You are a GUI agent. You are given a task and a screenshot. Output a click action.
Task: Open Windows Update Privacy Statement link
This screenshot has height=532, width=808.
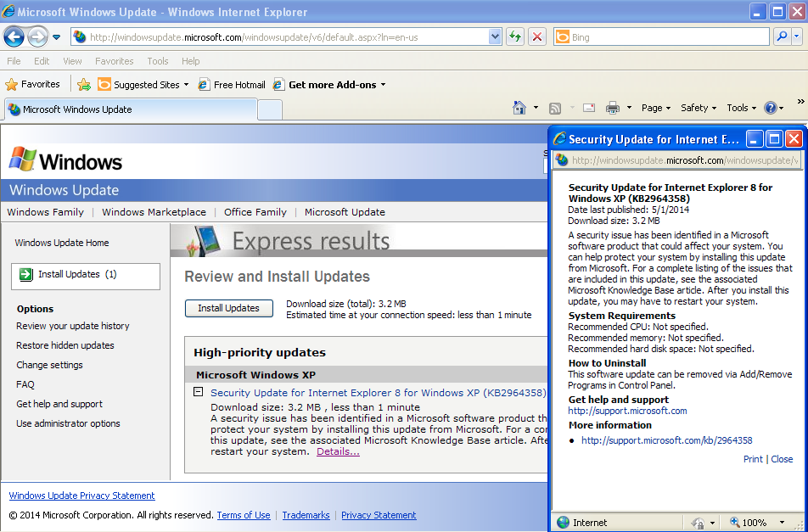tap(82, 496)
